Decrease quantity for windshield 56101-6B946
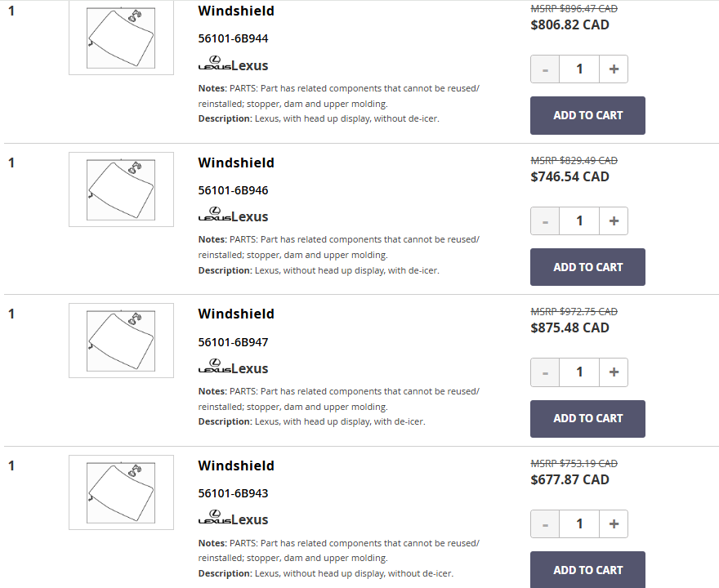The width and height of the screenshot is (719, 588). point(545,220)
